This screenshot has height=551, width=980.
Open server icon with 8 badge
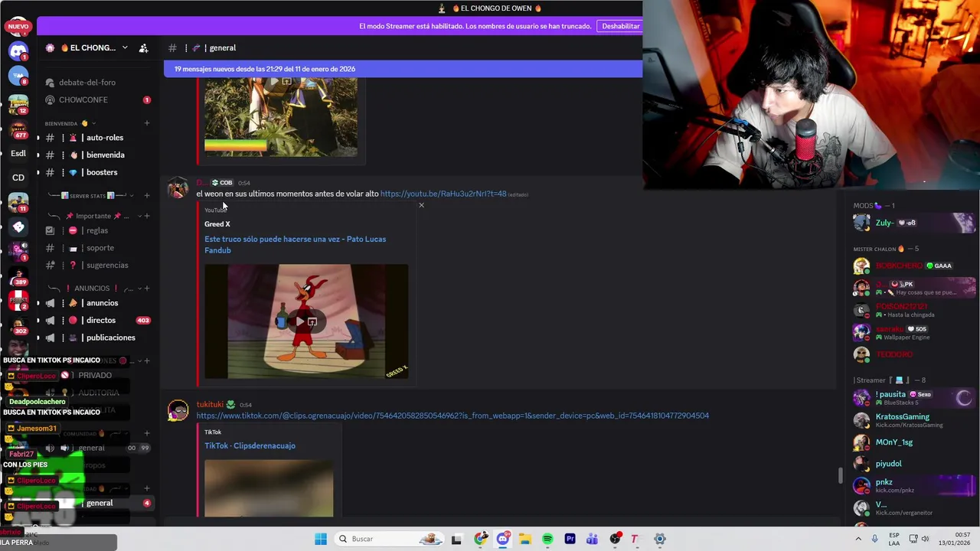[18, 77]
